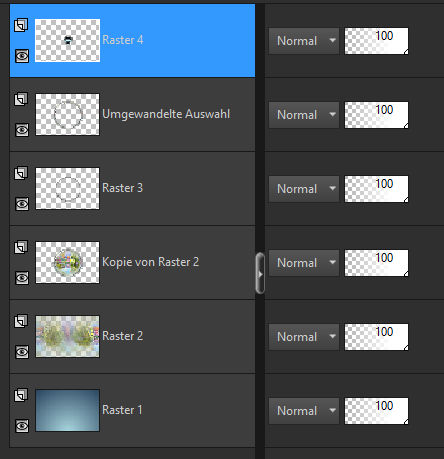This screenshot has height=459, width=444.
Task: Select the Umgewandelte Auswahl layer thumbnail
Action: click(67, 114)
